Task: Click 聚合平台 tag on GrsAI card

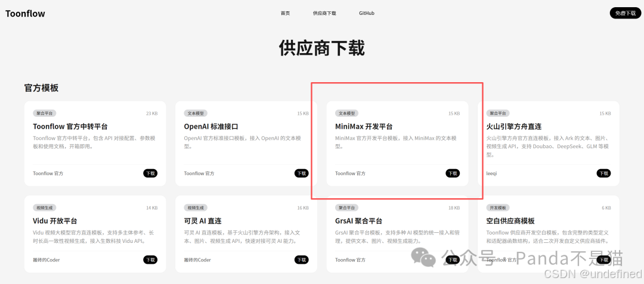Action: point(347,208)
